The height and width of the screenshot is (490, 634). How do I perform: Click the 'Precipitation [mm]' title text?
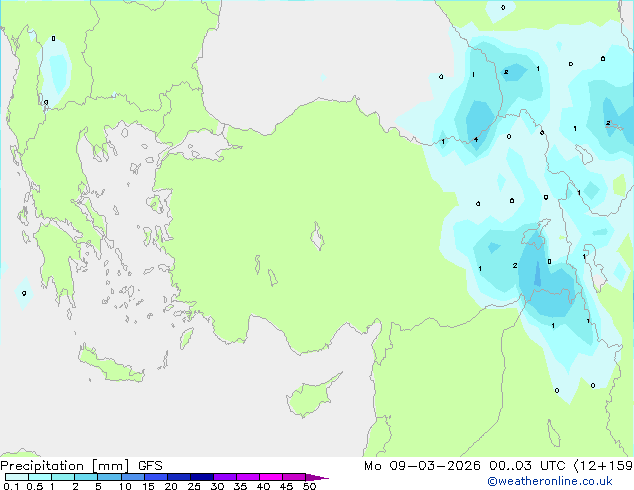[x=65, y=466]
